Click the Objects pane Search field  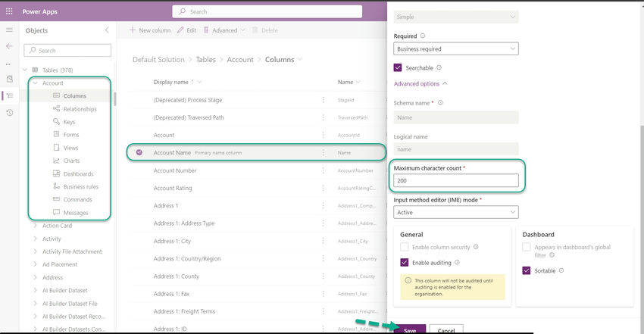[x=67, y=51]
